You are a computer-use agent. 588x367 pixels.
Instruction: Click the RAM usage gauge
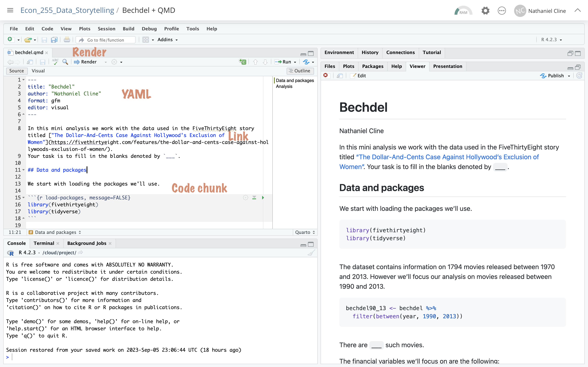[463, 11]
